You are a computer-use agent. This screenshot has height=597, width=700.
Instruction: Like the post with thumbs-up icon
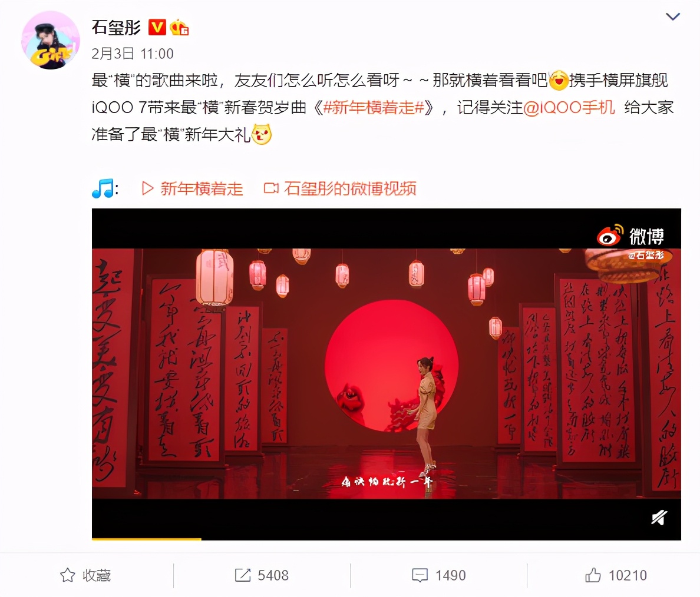coord(593,575)
